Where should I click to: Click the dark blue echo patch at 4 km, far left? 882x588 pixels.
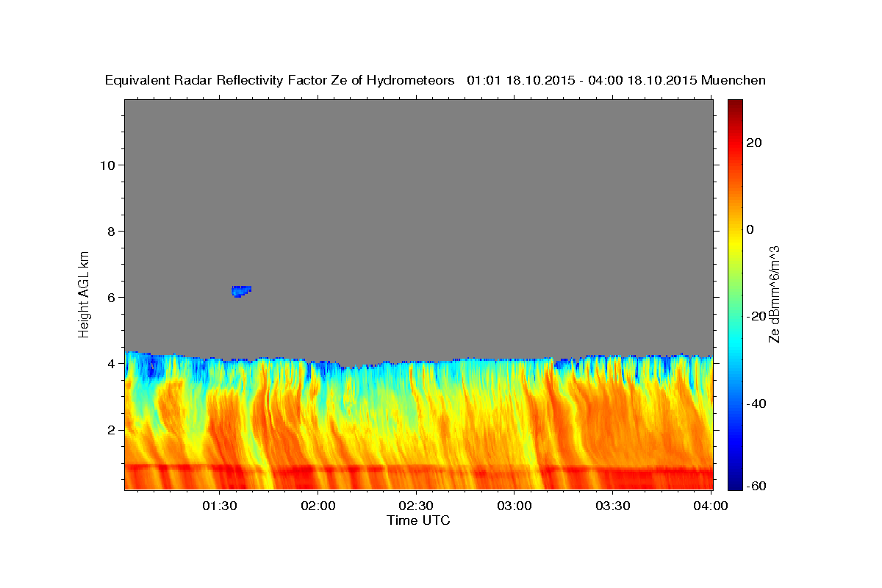pos(153,366)
